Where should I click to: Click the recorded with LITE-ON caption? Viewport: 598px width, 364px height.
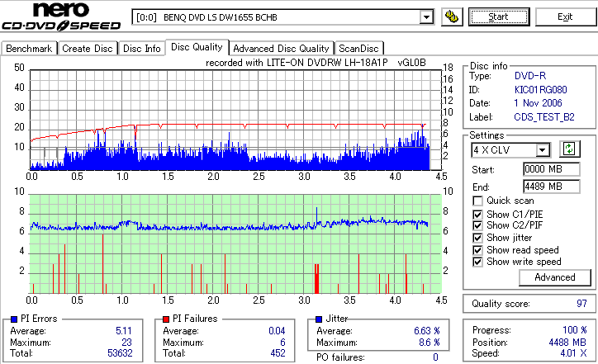click(x=316, y=63)
